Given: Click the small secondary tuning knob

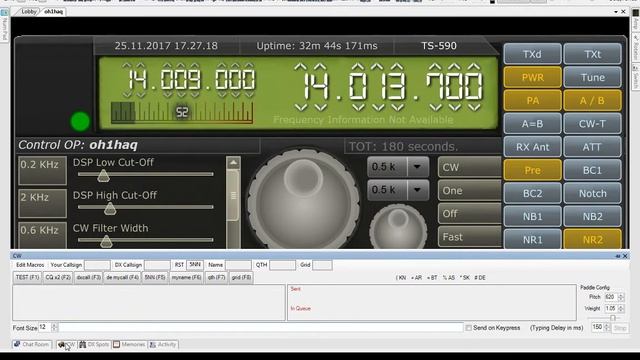Looking at the screenshot, I should (398, 227).
